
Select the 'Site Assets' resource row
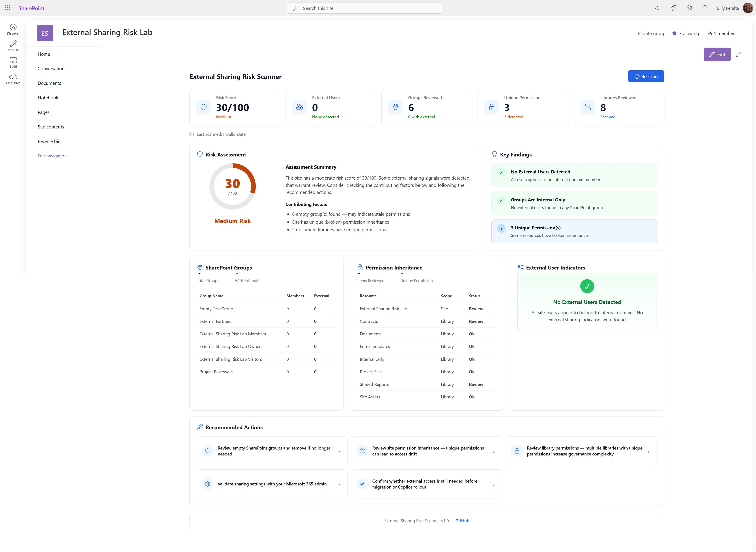click(426, 397)
